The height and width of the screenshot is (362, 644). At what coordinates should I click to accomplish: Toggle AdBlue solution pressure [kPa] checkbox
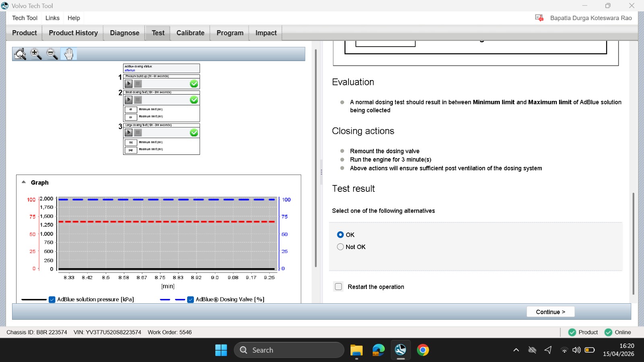click(52, 300)
